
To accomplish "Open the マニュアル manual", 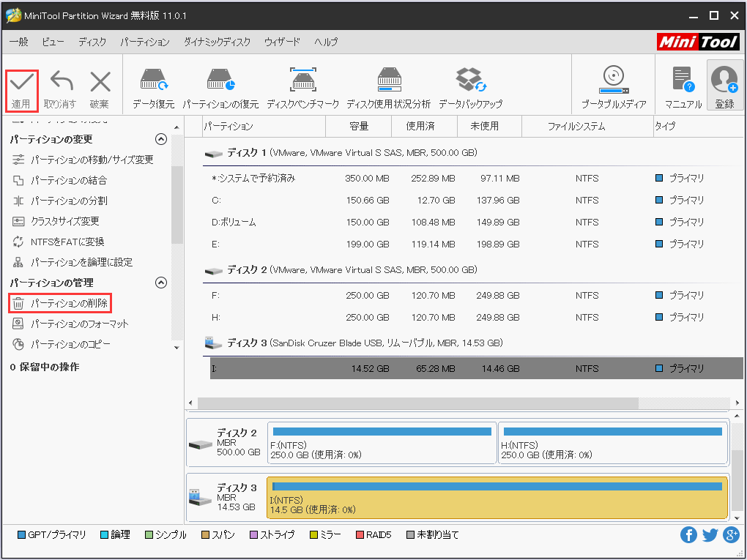I will click(x=683, y=89).
